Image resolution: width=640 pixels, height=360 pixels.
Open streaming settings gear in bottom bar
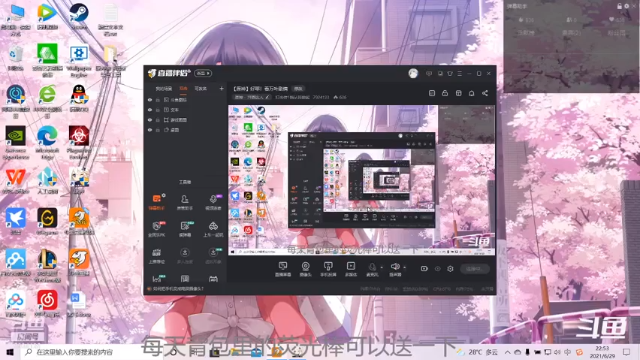pyautogui.click(x=450, y=269)
